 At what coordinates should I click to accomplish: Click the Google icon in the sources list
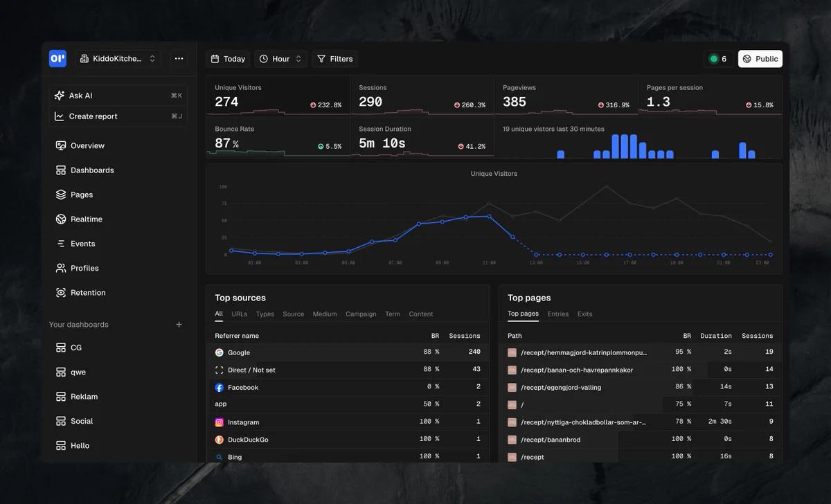coord(220,352)
